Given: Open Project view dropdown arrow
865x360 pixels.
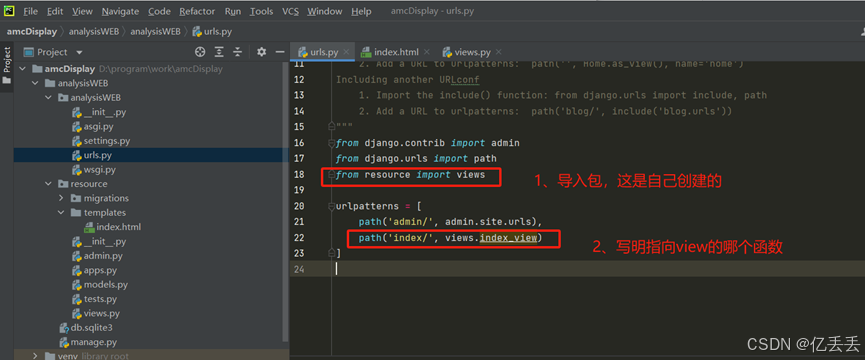Looking at the screenshot, I should pos(79,52).
